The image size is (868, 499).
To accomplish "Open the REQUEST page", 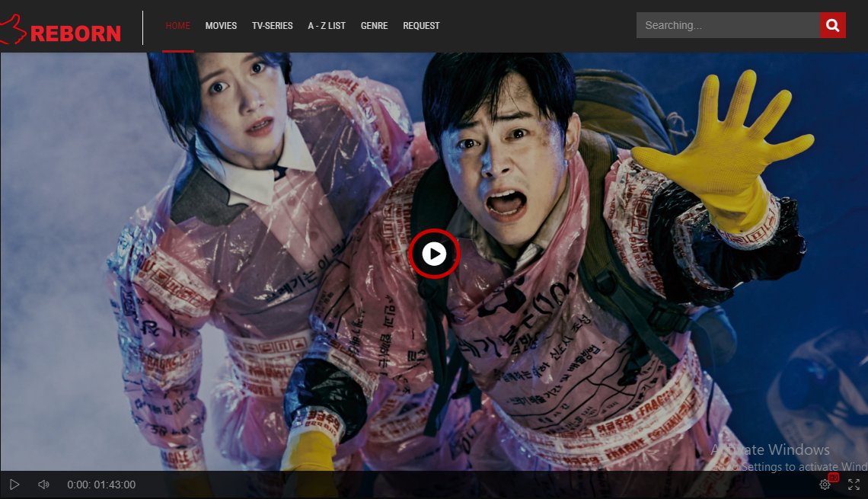I will 421,25.
